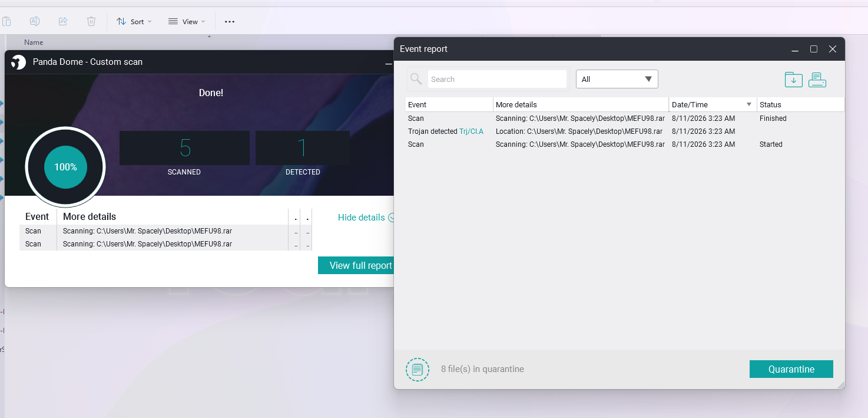Image resolution: width=868 pixels, height=418 pixels.
Task: Toggle Date/Time column sort arrow
Action: point(749,104)
